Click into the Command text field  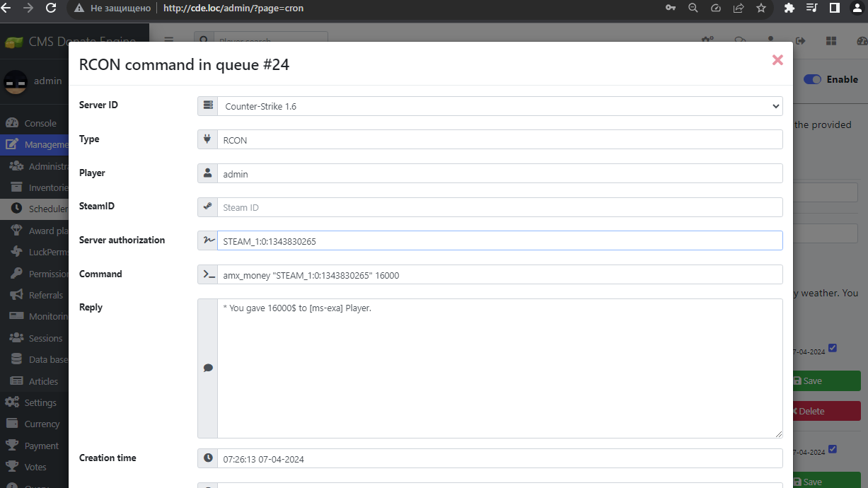coord(499,275)
